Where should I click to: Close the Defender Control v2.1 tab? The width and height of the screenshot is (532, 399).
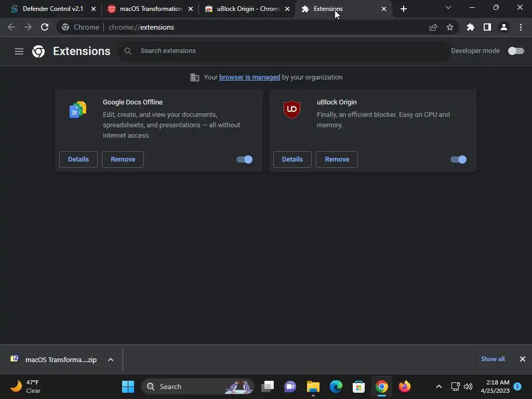coord(94,9)
